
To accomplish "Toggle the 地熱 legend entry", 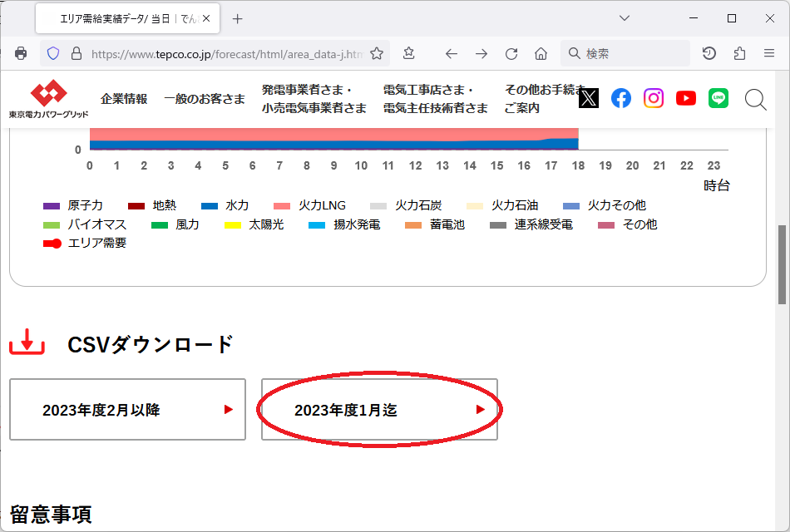I will [152, 205].
